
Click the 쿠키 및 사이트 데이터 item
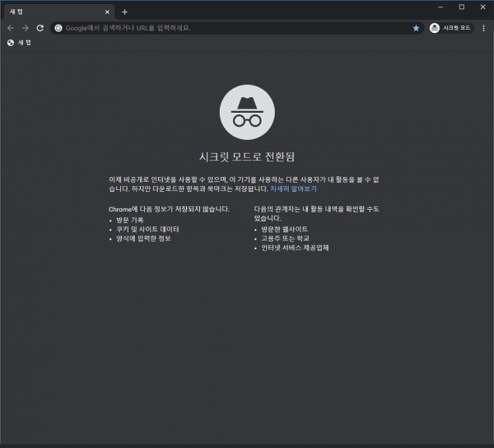(147, 229)
